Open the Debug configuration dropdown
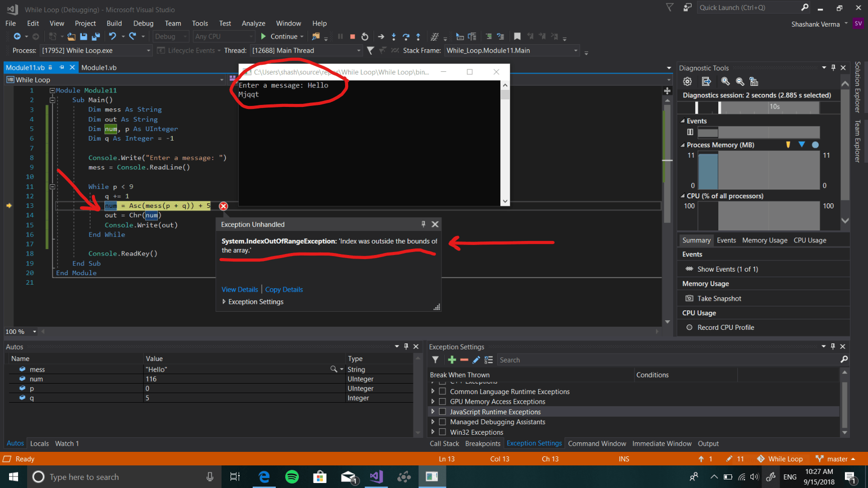This screenshot has width=868, height=488. pyautogui.click(x=171, y=37)
